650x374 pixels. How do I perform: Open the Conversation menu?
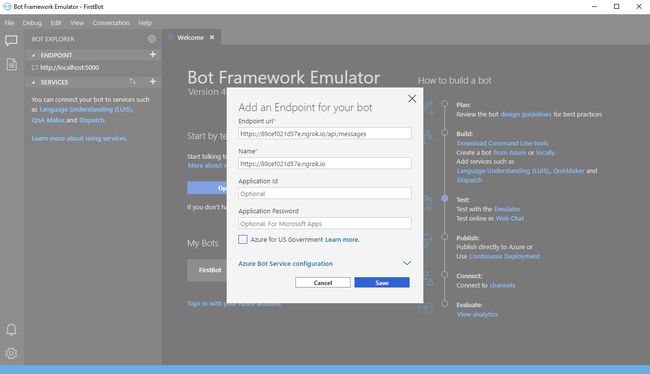pyautogui.click(x=111, y=23)
